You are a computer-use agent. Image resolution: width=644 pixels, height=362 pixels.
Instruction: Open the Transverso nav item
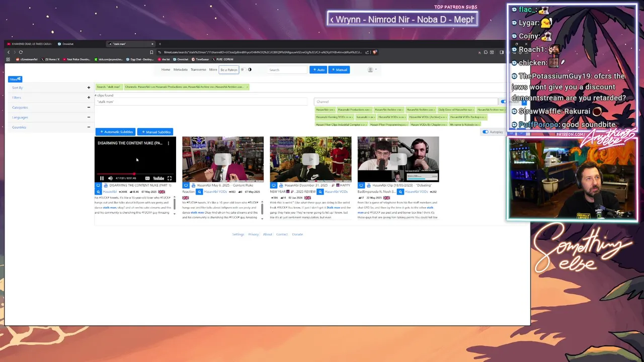pyautogui.click(x=198, y=70)
